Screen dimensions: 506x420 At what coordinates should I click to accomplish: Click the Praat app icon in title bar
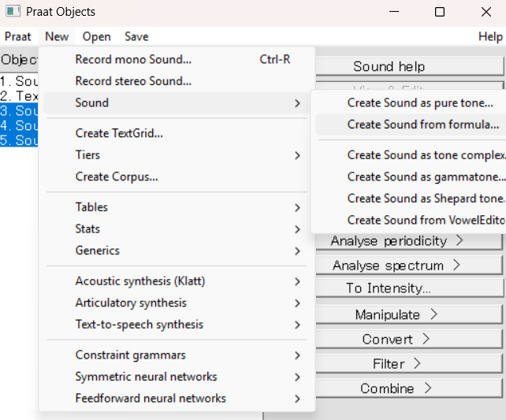[x=13, y=11]
